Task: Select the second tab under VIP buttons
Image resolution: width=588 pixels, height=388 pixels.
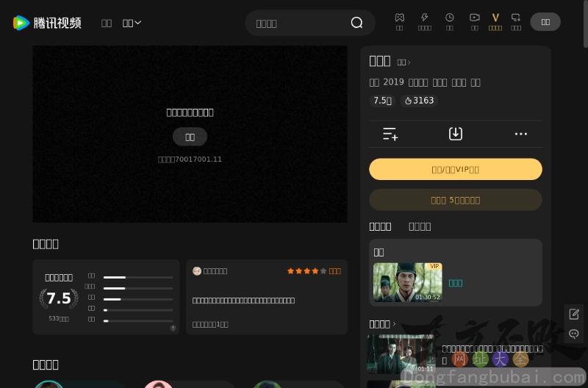Action: [x=420, y=226]
